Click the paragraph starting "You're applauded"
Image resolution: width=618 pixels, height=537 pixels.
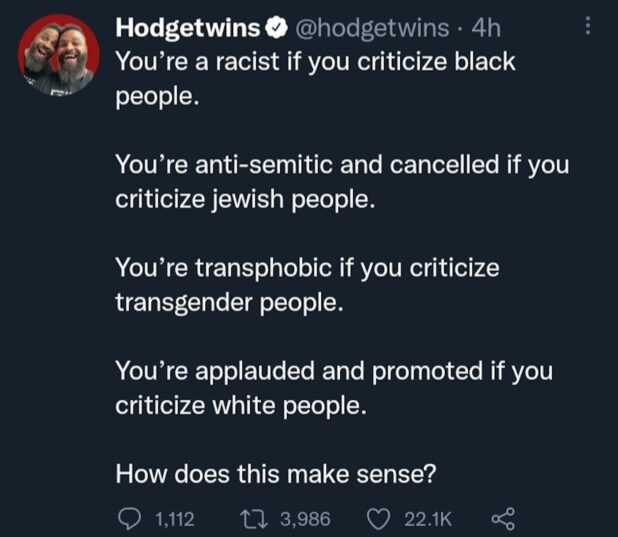[333, 388]
